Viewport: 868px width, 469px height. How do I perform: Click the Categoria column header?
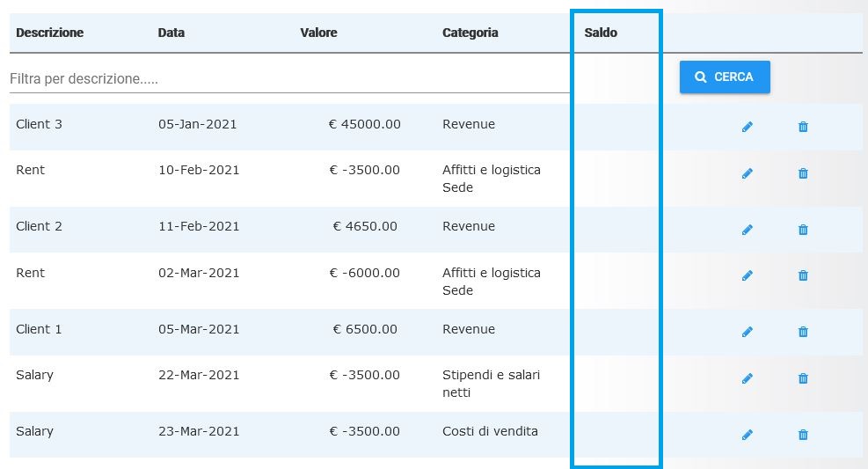click(470, 33)
